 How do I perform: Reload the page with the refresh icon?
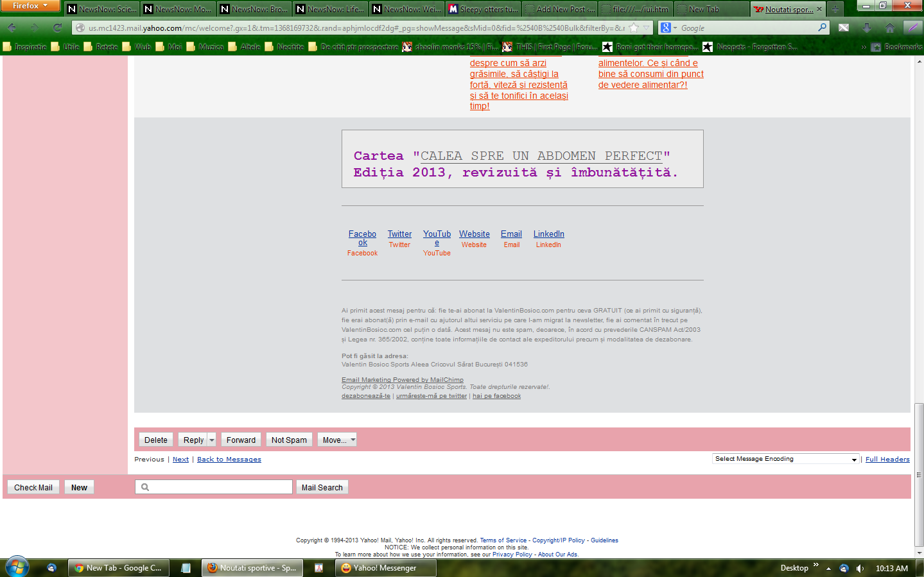57,28
